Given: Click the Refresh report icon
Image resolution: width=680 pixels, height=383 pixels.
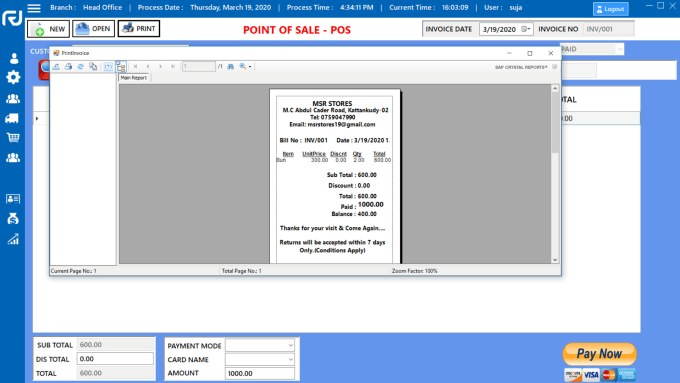Looking at the screenshot, I should (81, 66).
